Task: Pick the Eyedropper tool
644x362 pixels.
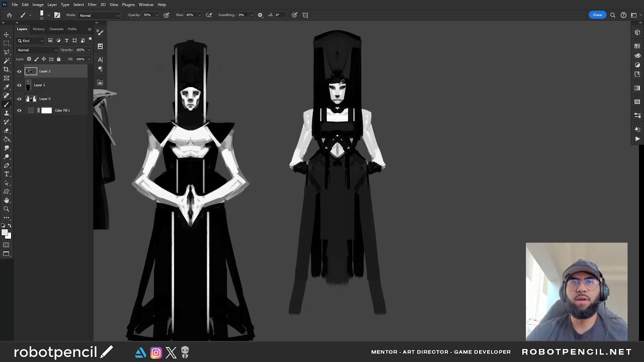Action: tap(7, 87)
